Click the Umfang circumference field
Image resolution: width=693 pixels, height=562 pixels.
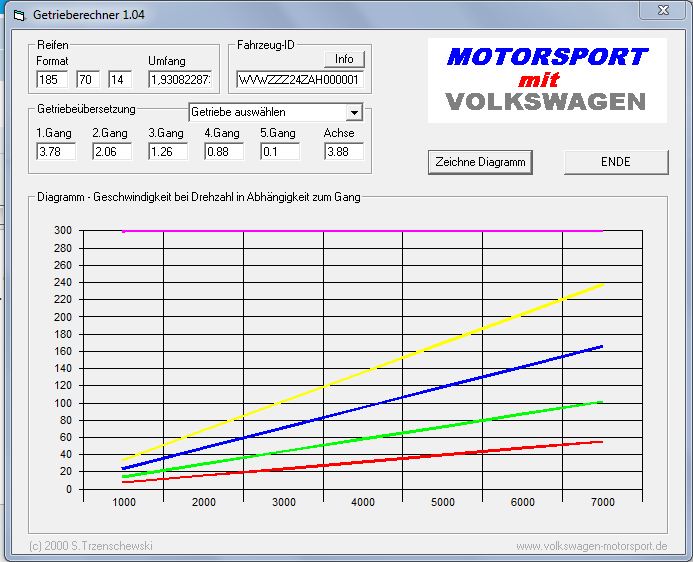coord(180,79)
